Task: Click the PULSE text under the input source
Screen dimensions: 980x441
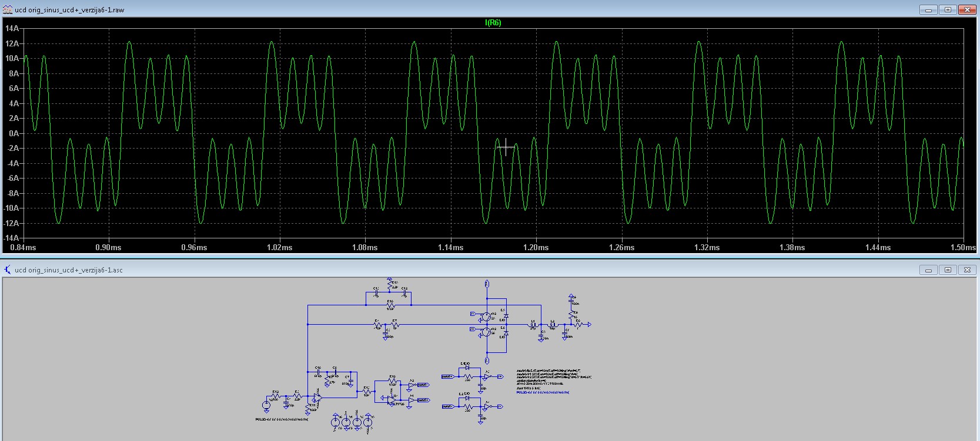Action: click(282, 419)
